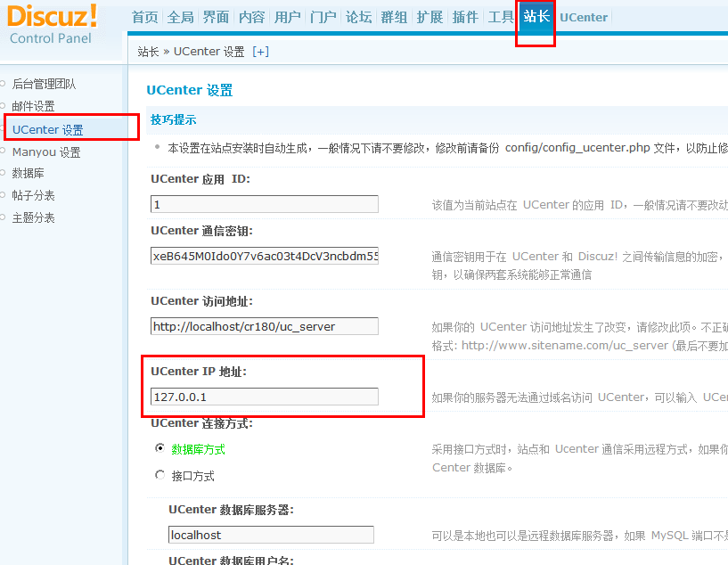The height and width of the screenshot is (565, 728).
Task: Open 邮件设置 in the sidebar
Action: coord(33,106)
